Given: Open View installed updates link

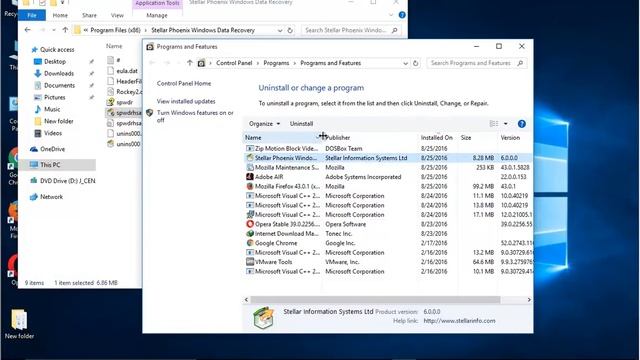Looking at the screenshot, I should [186, 101].
